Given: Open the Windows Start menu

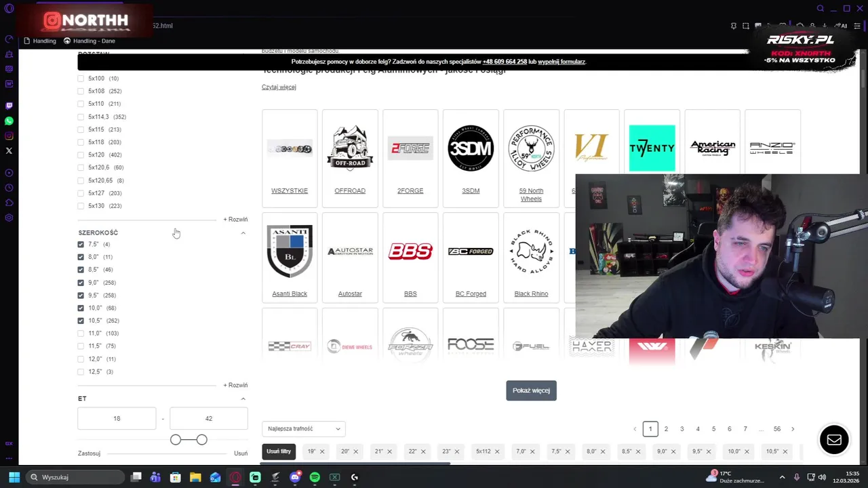Looking at the screenshot, I should pyautogui.click(x=14, y=477).
